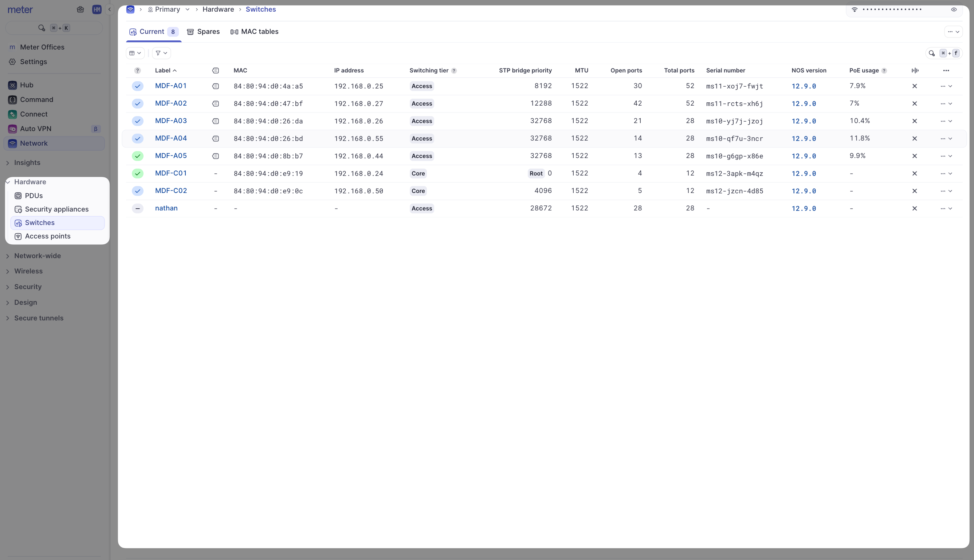Select the Command icon in the sidebar
This screenshot has width=974, height=560.
tap(12, 100)
